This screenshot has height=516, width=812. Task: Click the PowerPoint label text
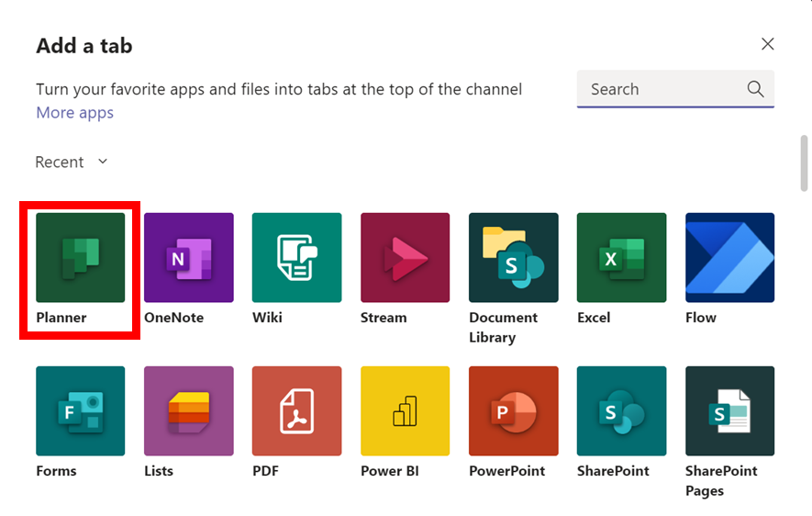click(x=507, y=471)
